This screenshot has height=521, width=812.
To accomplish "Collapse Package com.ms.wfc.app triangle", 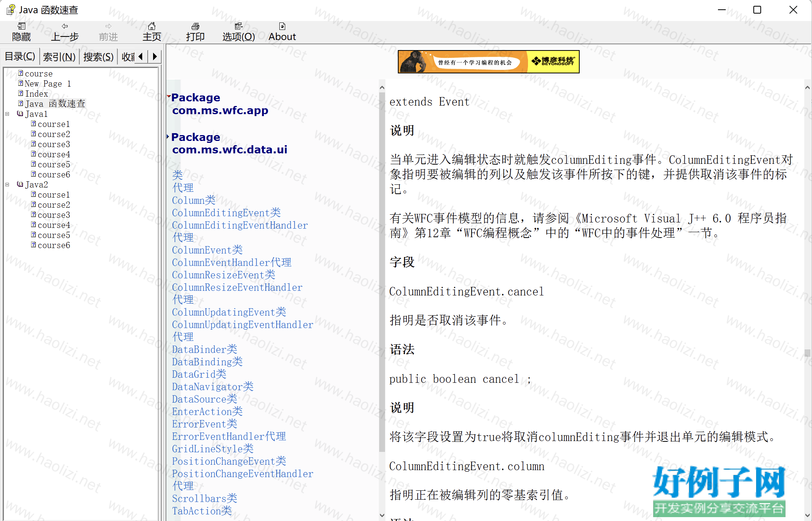I will (169, 96).
